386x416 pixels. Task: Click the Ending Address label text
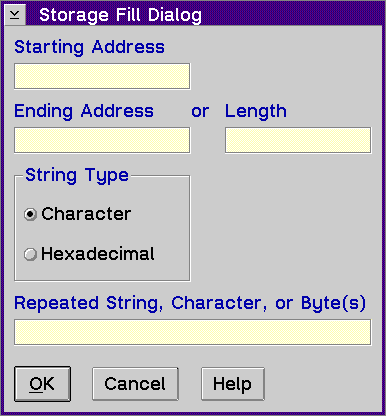pos(84,111)
